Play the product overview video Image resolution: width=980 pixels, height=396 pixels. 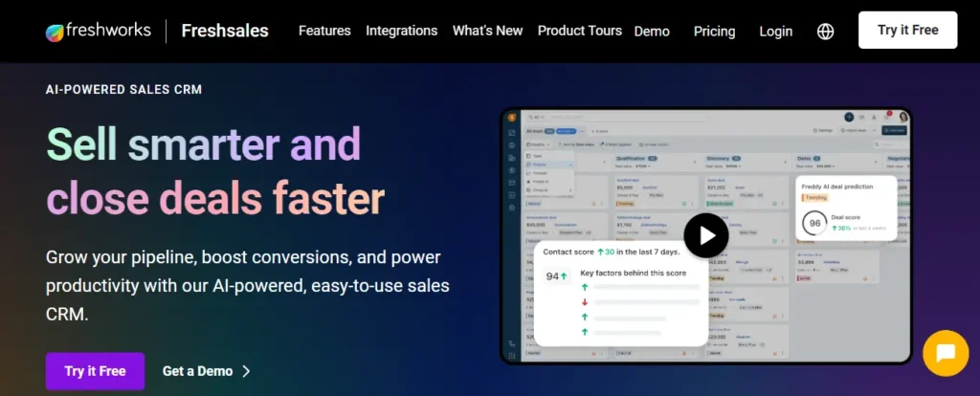[x=706, y=235]
